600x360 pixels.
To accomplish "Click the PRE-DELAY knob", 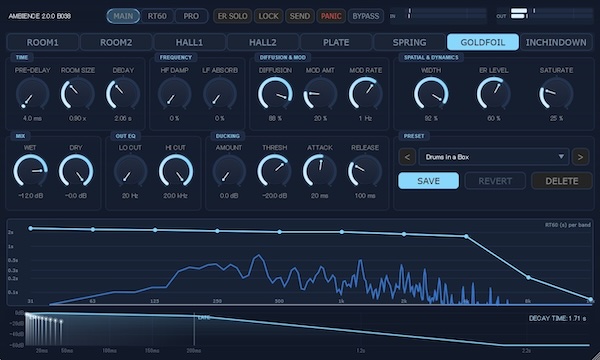I will pyautogui.click(x=33, y=94).
